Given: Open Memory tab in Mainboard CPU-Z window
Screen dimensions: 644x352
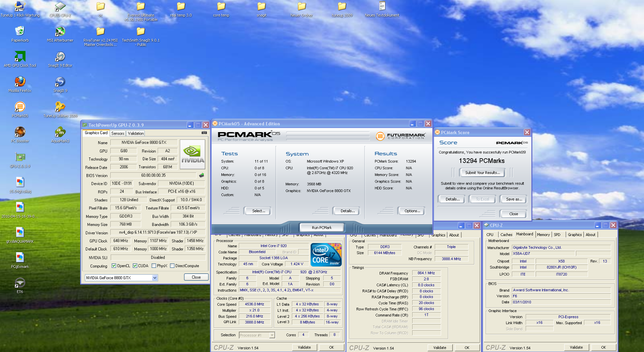Looking at the screenshot, I should pyautogui.click(x=543, y=234).
